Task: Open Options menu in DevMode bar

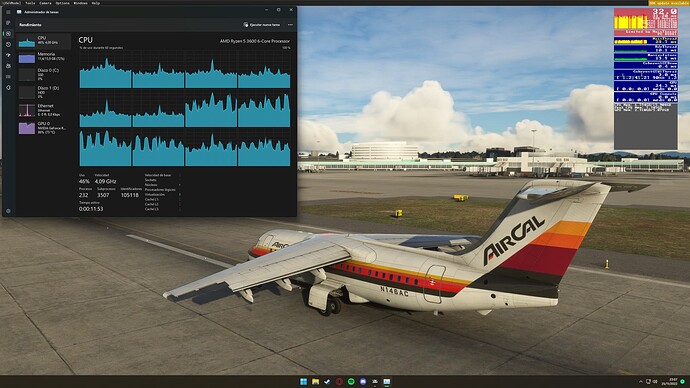Action: tap(62, 3)
